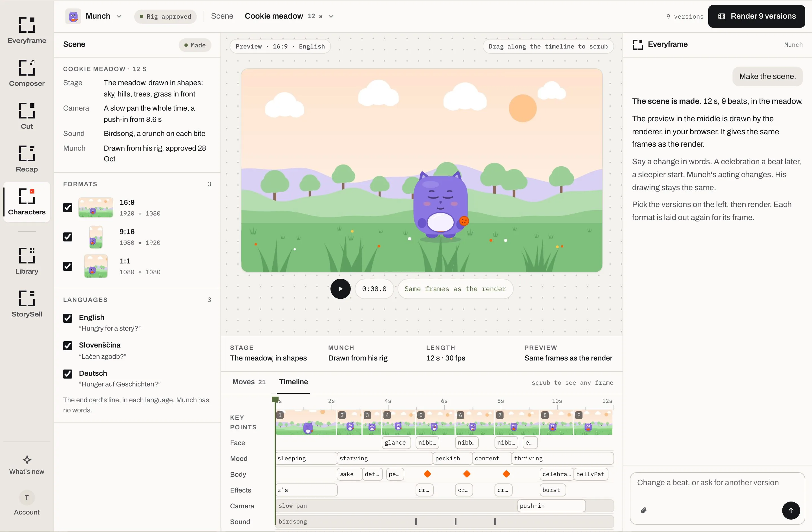Open the Composer tool
The width and height of the screenshot is (812, 532).
coord(27,73)
